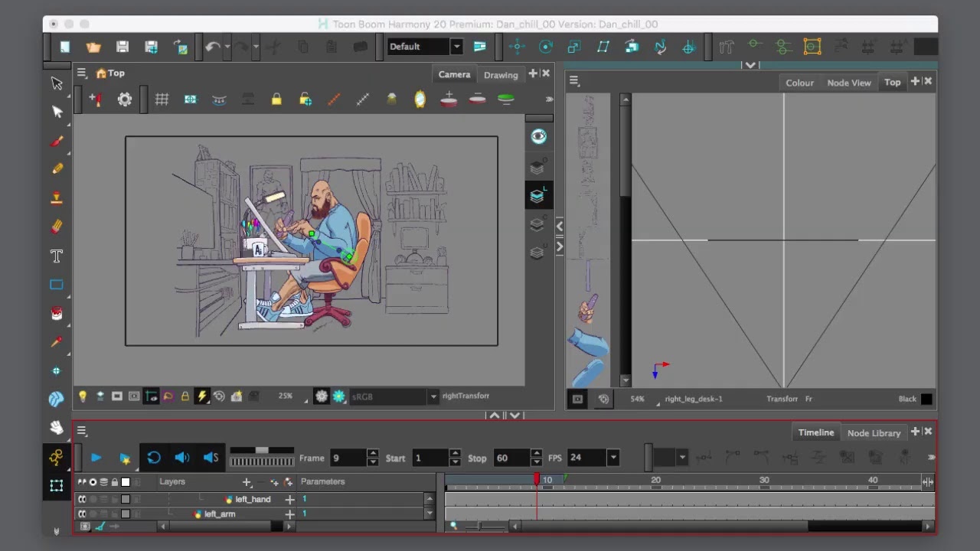Toggle visibility of left_hand layer

(82, 499)
